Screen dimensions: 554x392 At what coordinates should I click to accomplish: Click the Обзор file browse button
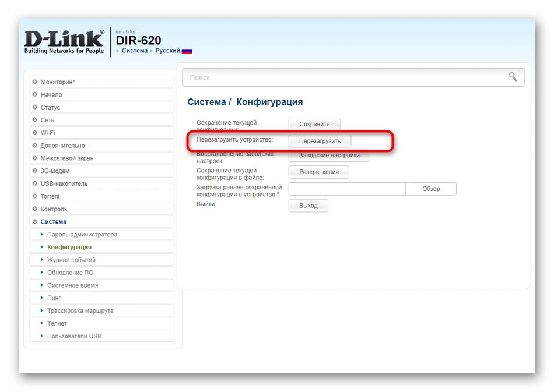pyautogui.click(x=431, y=189)
